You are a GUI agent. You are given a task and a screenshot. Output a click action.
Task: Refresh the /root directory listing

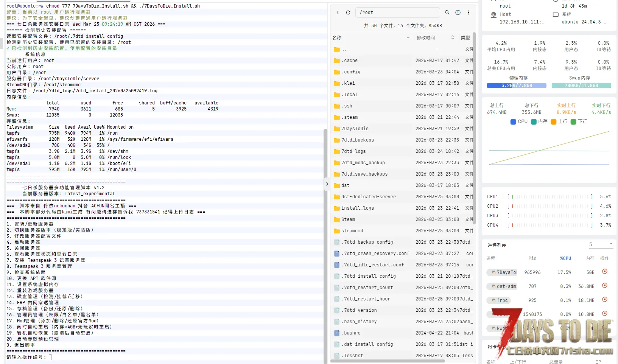(x=348, y=12)
